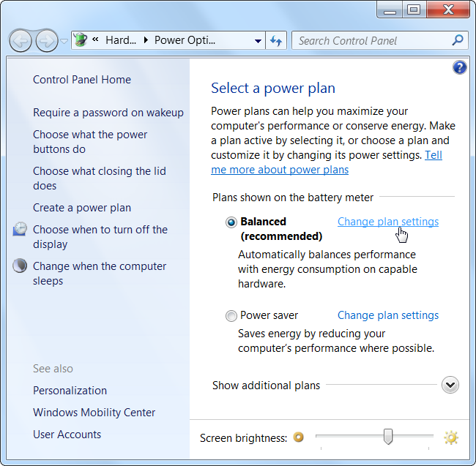This screenshot has height=466, width=476.
Task: Open Require a password on wakeup
Action: (x=108, y=113)
